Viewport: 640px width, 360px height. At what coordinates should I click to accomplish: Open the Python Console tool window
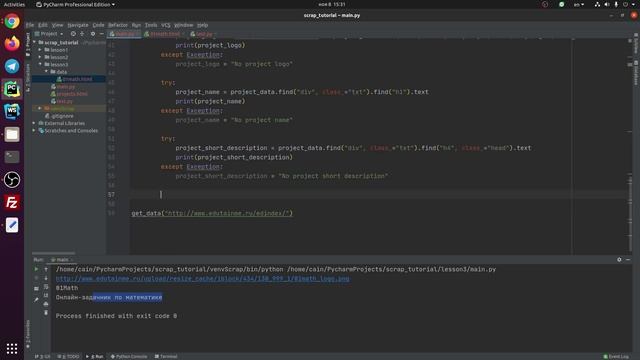click(x=129, y=356)
